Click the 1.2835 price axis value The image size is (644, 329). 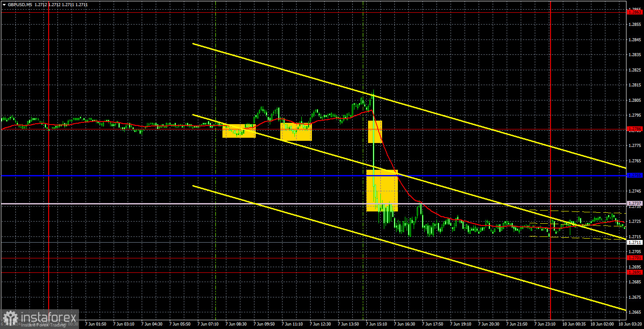click(x=635, y=55)
